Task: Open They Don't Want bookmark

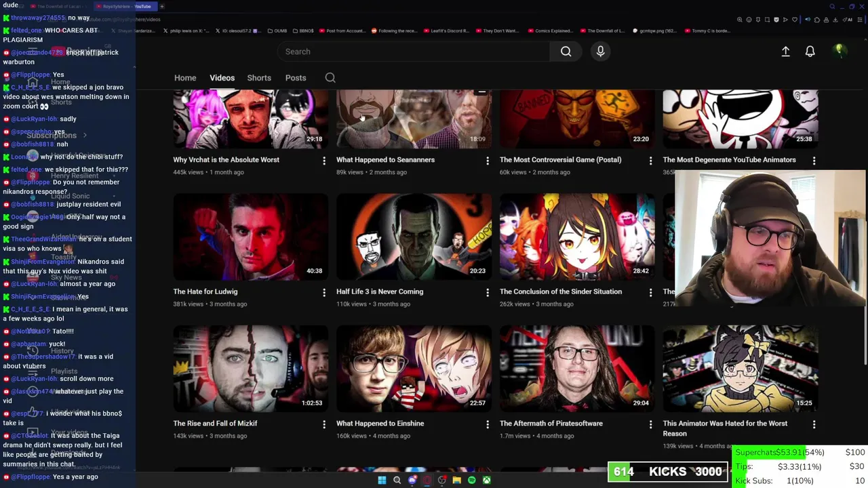Action: coord(497,30)
